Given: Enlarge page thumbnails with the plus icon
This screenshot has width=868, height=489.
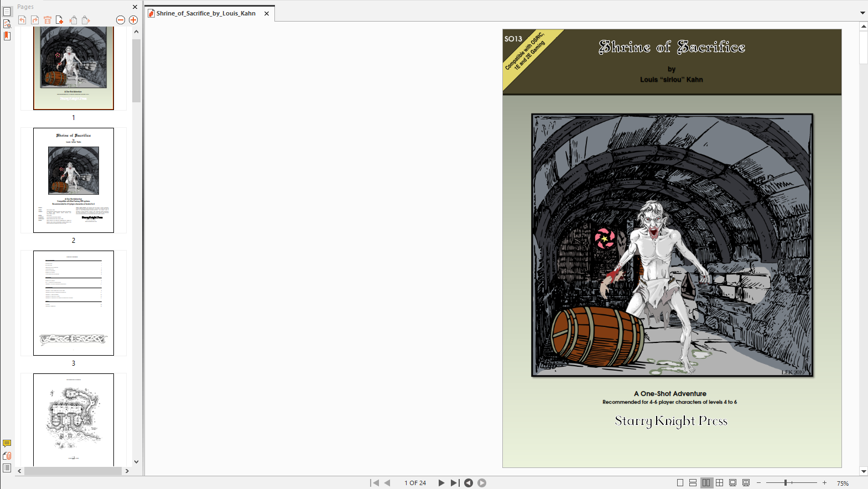Looking at the screenshot, I should [133, 20].
